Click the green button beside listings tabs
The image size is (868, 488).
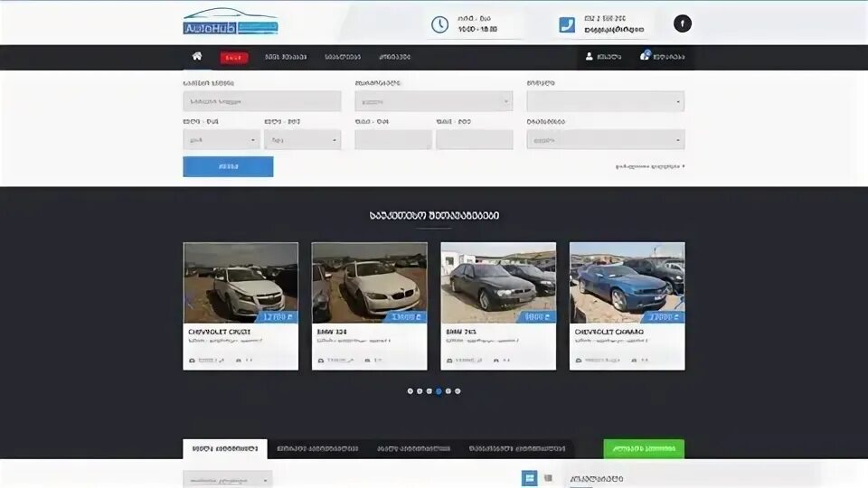click(644, 449)
